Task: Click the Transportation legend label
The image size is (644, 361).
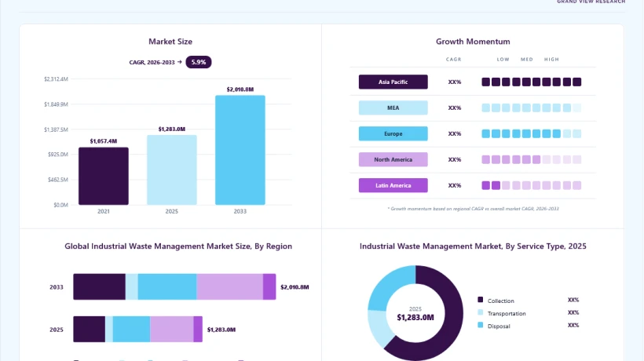Action: (507, 313)
